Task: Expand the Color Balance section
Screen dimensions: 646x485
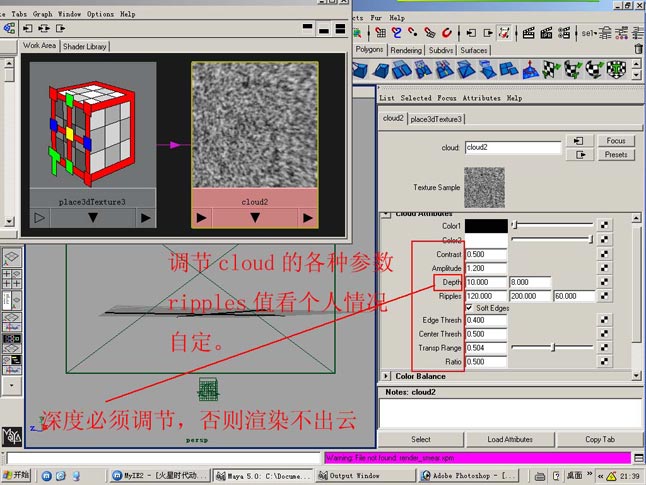Action: pyautogui.click(x=386, y=376)
